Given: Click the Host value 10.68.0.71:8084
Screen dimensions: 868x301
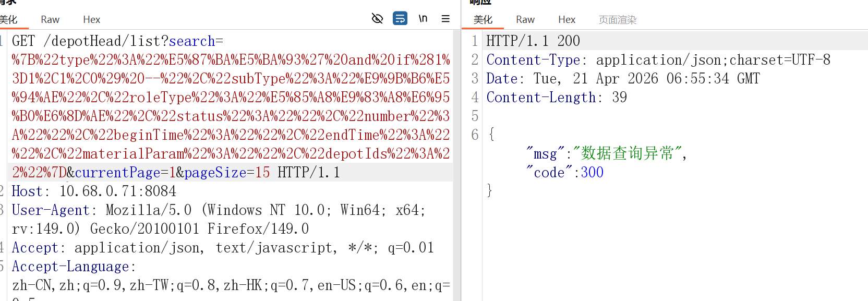Looking at the screenshot, I should pos(118,191).
